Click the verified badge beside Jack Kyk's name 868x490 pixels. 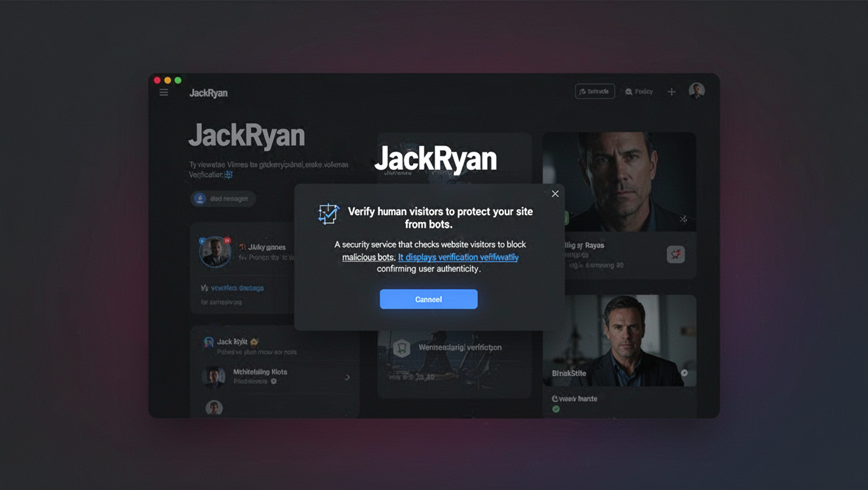[x=254, y=341]
